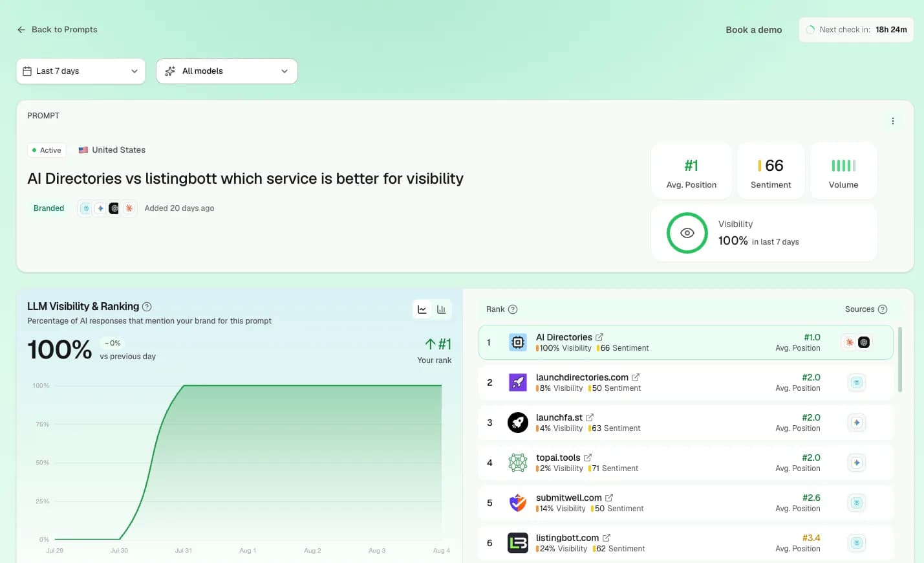This screenshot has width=924, height=563.
Task: Click the submitwell.com name link
Action: 569,498
